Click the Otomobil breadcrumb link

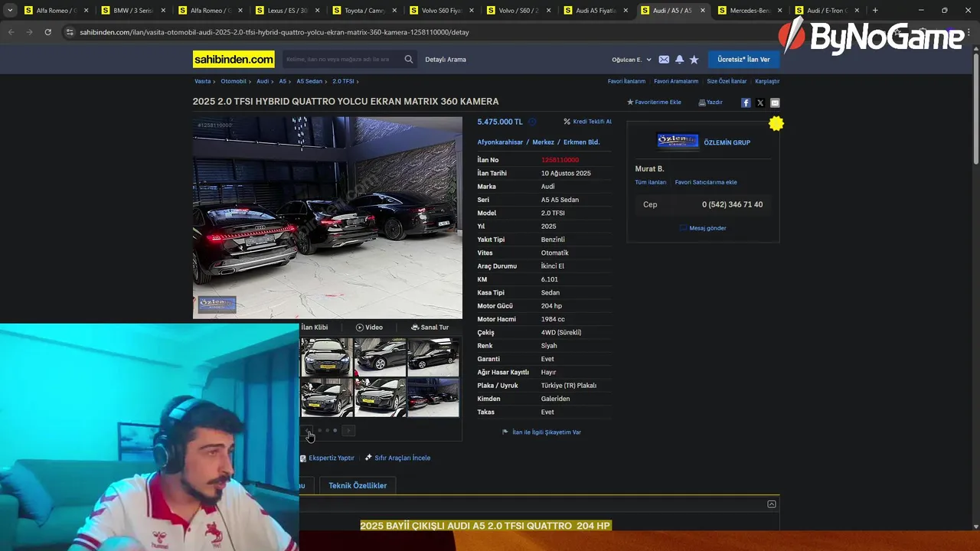click(234, 81)
